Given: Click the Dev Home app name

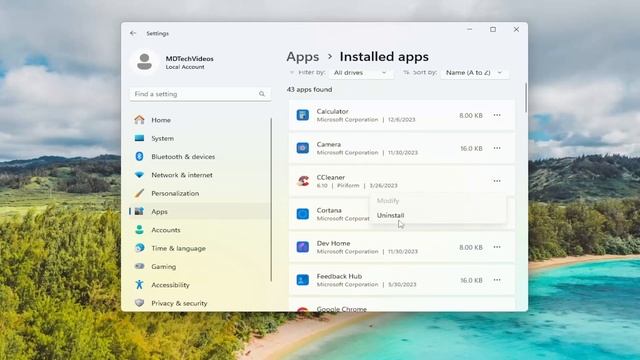Looking at the screenshot, I should (333, 243).
